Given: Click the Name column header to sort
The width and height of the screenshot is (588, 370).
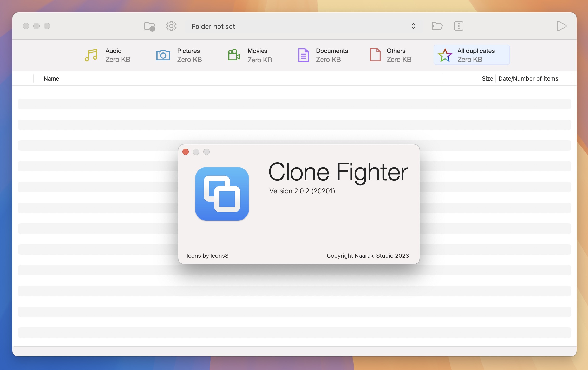Looking at the screenshot, I should [51, 78].
